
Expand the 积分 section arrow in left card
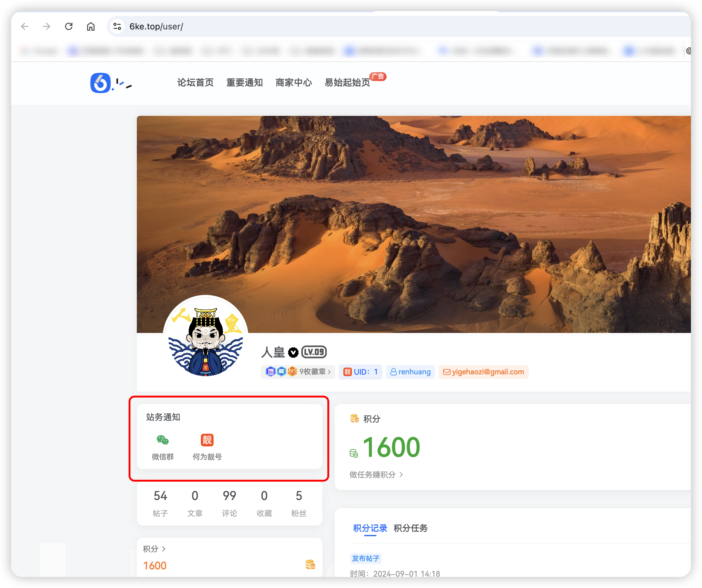164,549
